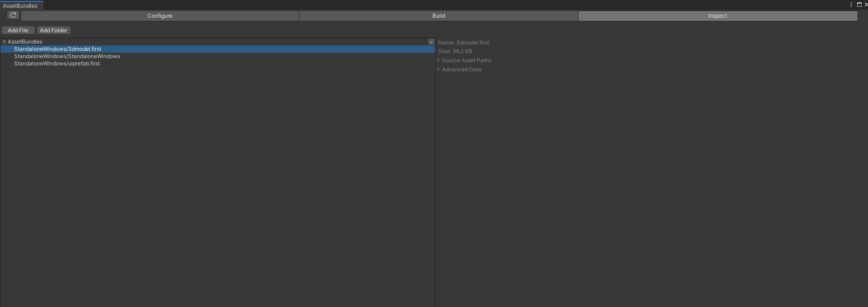
Task: Expand Source Asset Paths section
Action: point(439,60)
